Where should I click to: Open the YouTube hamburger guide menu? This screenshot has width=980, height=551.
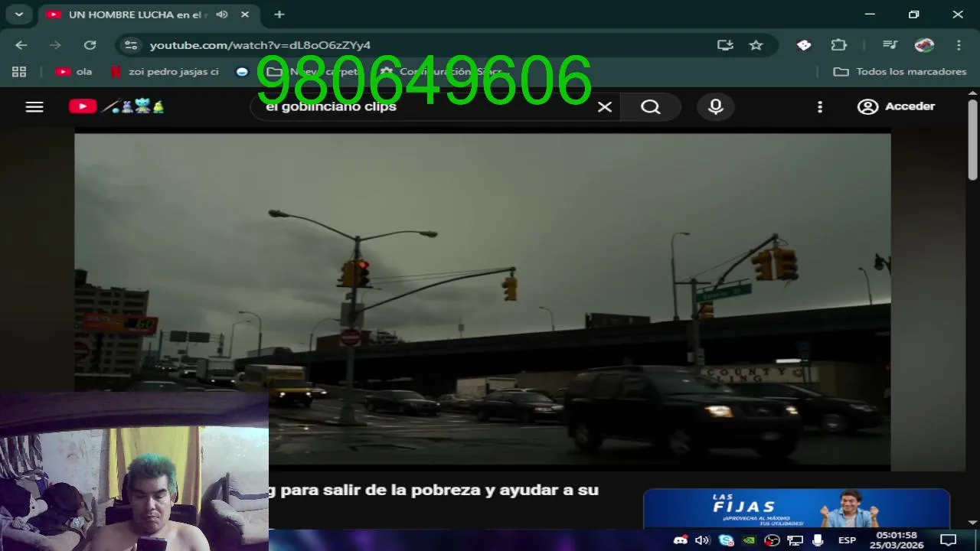click(34, 107)
